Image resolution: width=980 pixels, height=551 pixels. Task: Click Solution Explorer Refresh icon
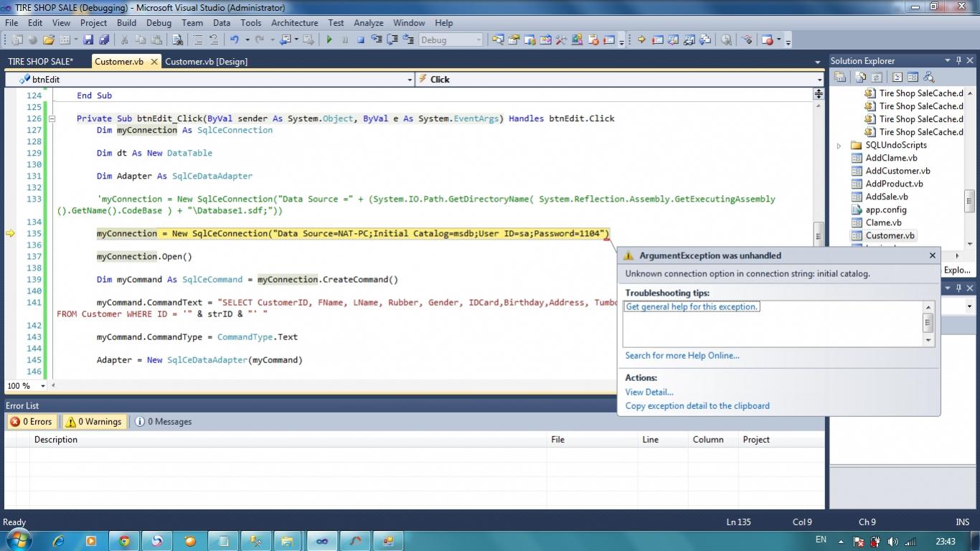(x=876, y=77)
